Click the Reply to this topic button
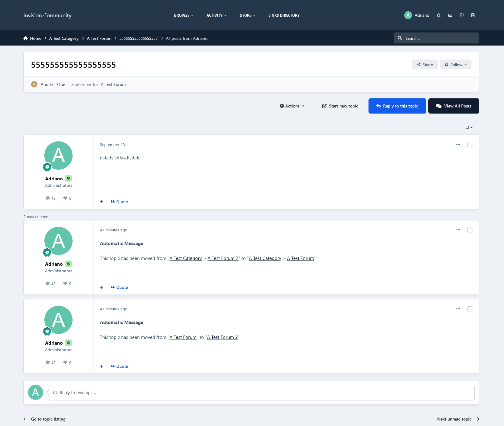Image resolution: width=504 pixels, height=426 pixels. coord(397,106)
